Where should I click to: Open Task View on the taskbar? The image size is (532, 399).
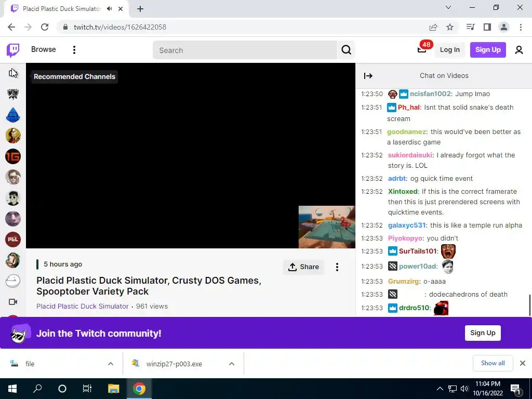[x=87, y=389]
